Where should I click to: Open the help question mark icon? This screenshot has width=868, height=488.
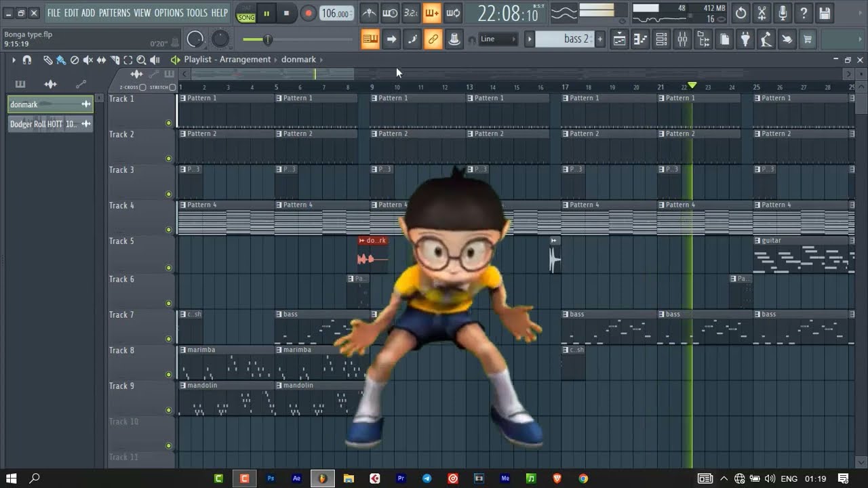(x=804, y=13)
